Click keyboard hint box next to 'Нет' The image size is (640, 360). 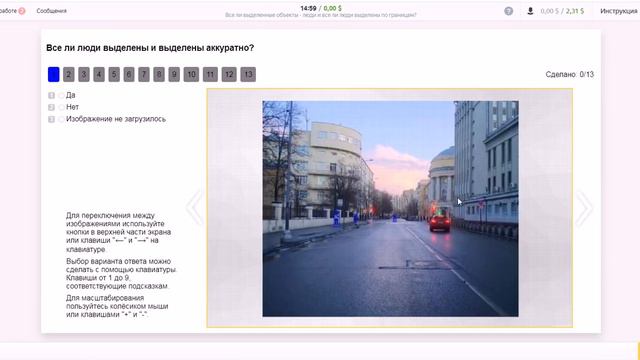[x=51, y=107]
